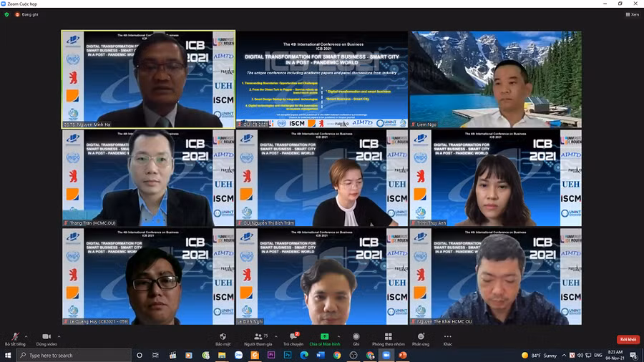Open Xem view layout menu
This screenshot has width=644, height=362.
click(632, 14)
